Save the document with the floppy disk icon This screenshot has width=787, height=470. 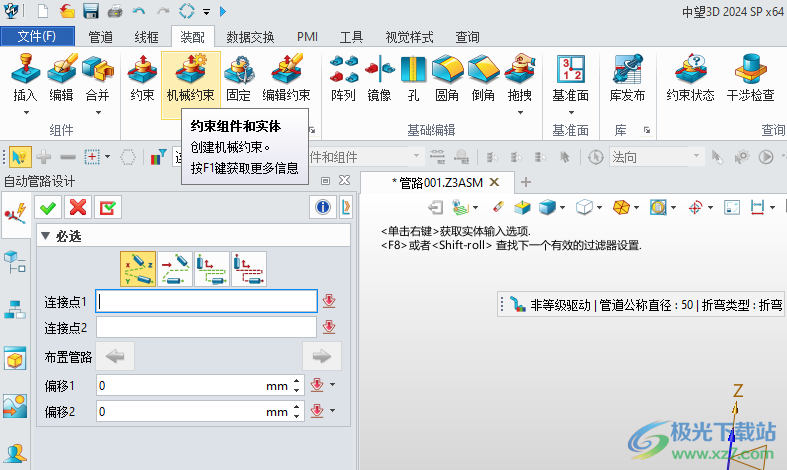point(90,11)
